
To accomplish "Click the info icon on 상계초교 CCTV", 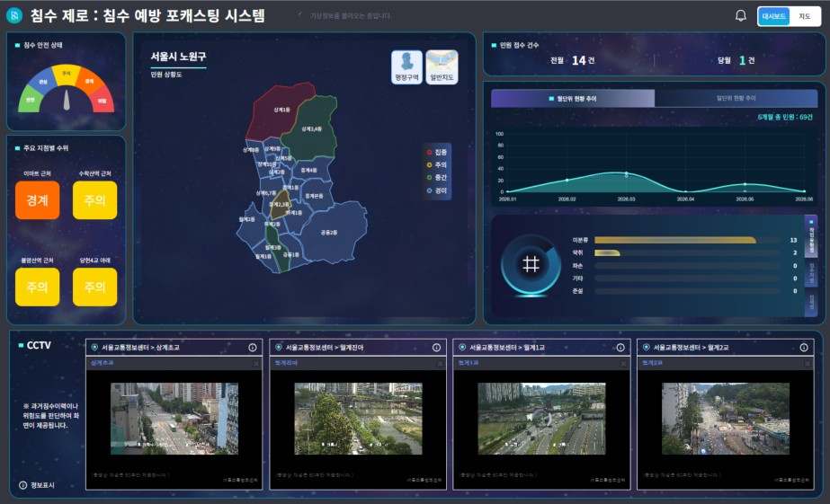I will (253, 348).
